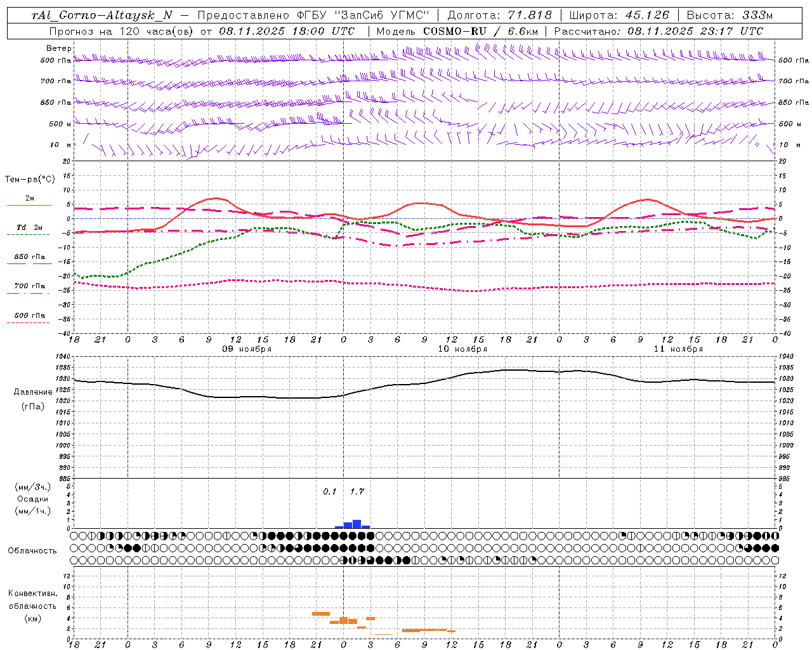Click the "(мм/3ч.)" precipitation unit label
This screenshot has height=650, width=812.
click(32, 487)
